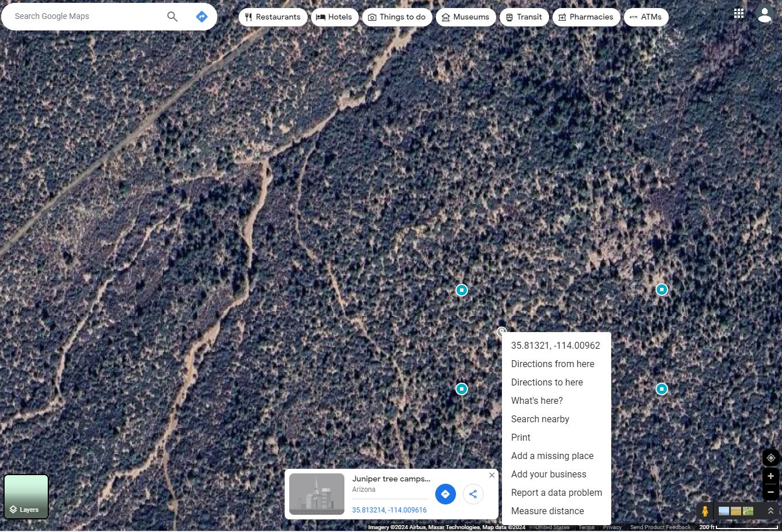The width and height of the screenshot is (782, 532).
Task: Zoom out on the map
Action: click(770, 492)
